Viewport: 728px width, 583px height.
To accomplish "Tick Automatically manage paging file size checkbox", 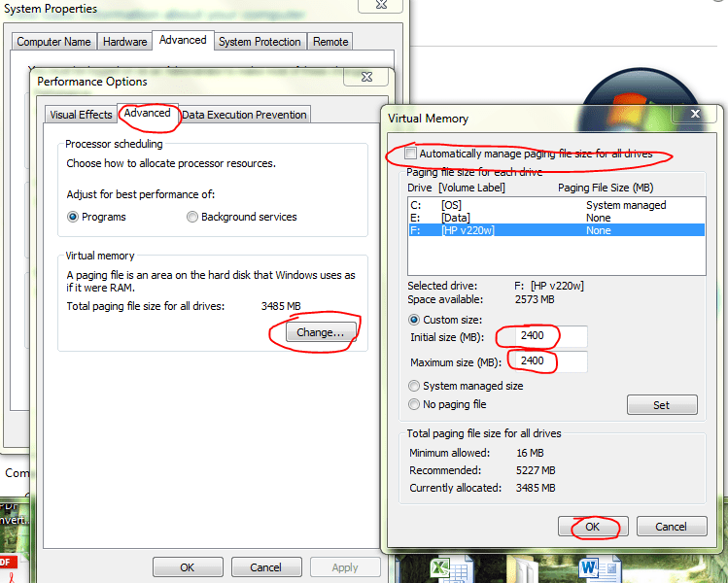I will (x=410, y=154).
